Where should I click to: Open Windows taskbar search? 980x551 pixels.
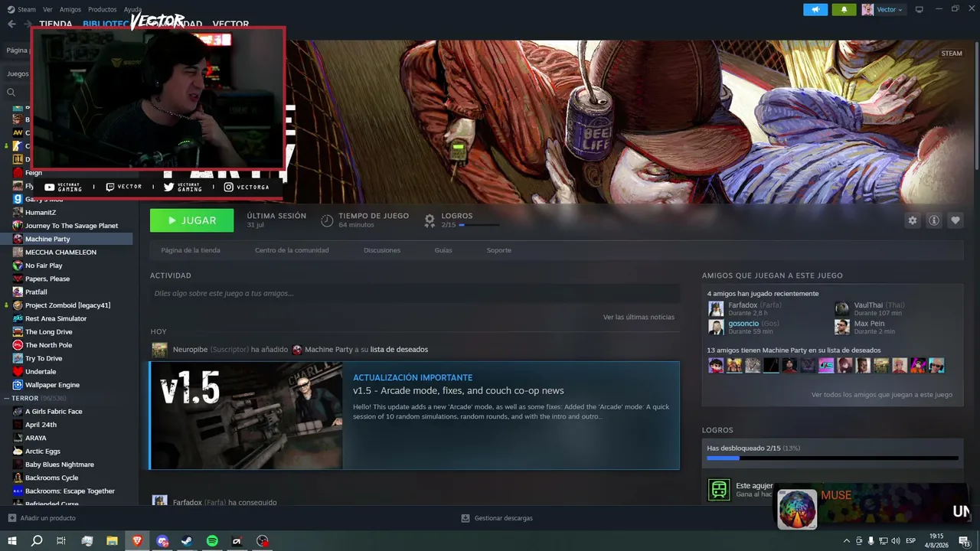click(x=37, y=541)
